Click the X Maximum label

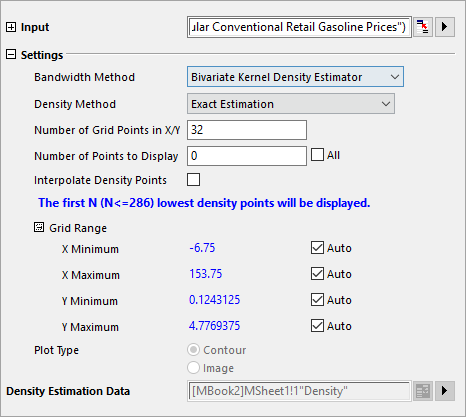[x=91, y=275]
